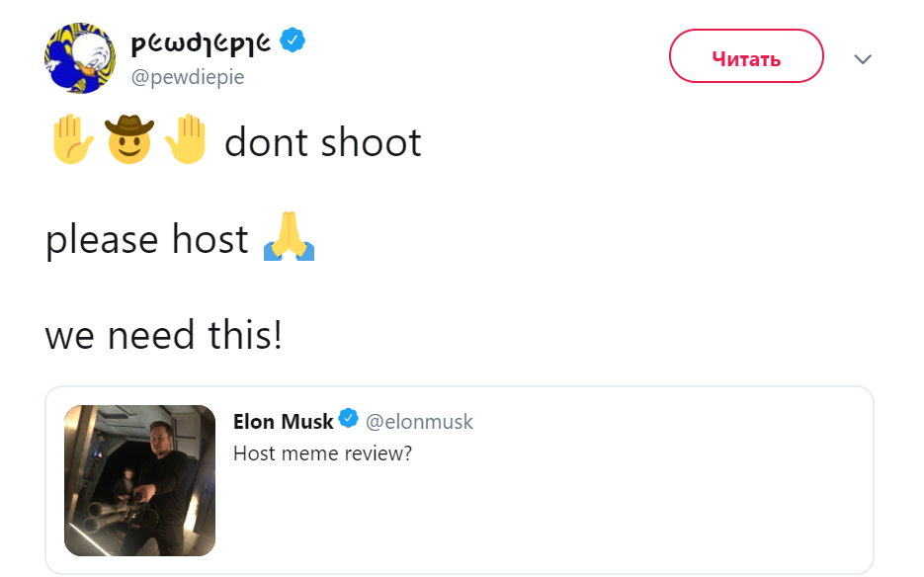This screenshot has height=577, width=924.
Task: Click Elon Musk's blue verified badge
Action: pos(348,419)
